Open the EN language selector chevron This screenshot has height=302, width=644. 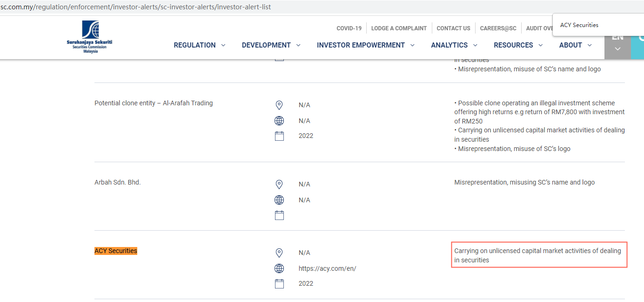click(x=617, y=49)
